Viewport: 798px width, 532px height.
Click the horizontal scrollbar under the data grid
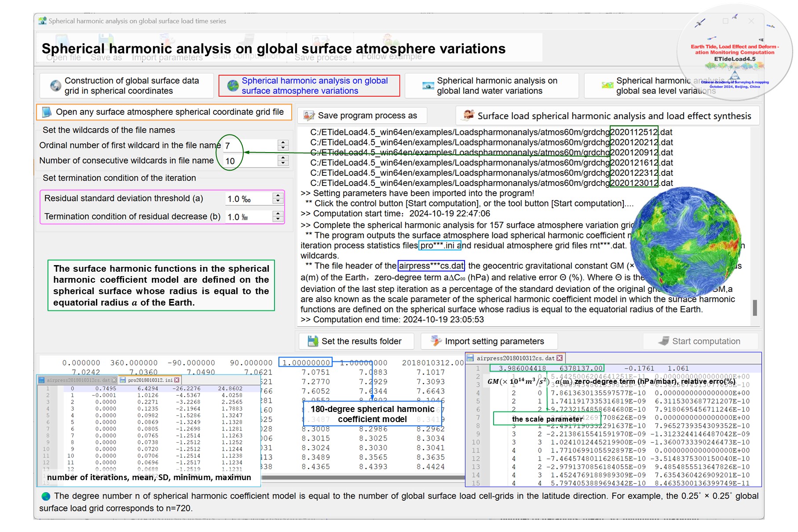[361, 477]
